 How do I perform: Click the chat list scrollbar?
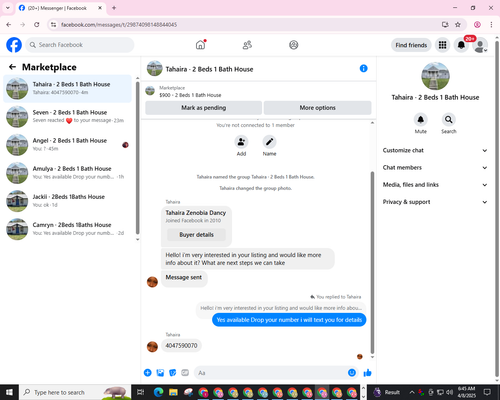[x=137, y=158]
